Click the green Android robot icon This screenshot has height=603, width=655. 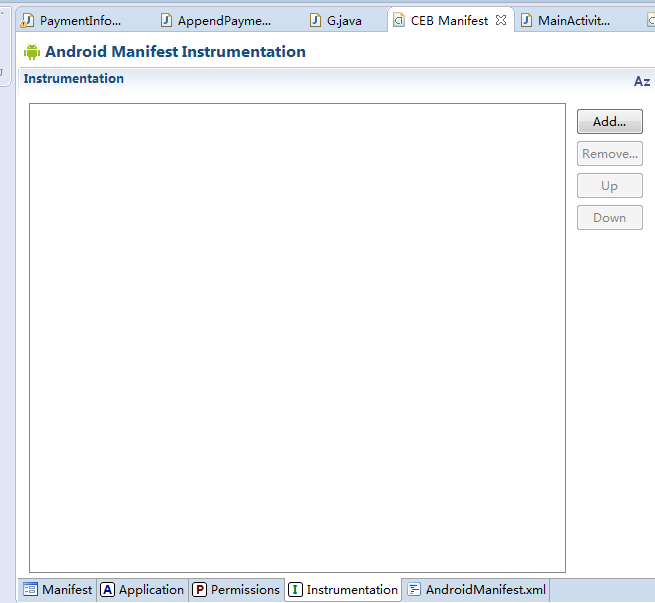pyautogui.click(x=32, y=52)
